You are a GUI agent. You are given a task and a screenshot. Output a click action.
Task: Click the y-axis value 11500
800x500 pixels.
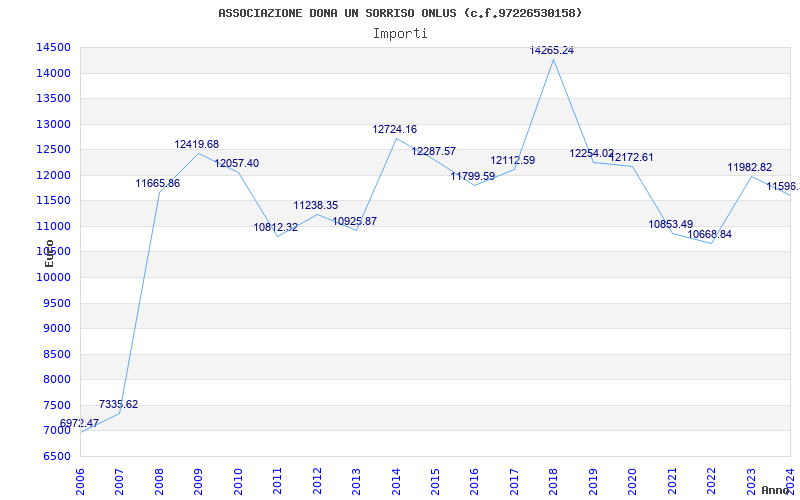[53, 201]
